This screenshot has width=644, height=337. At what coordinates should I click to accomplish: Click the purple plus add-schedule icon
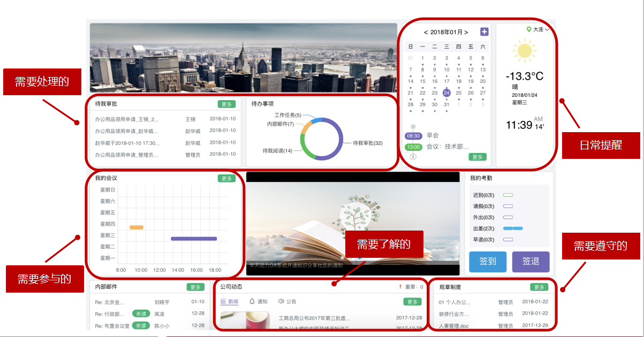[484, 32]
